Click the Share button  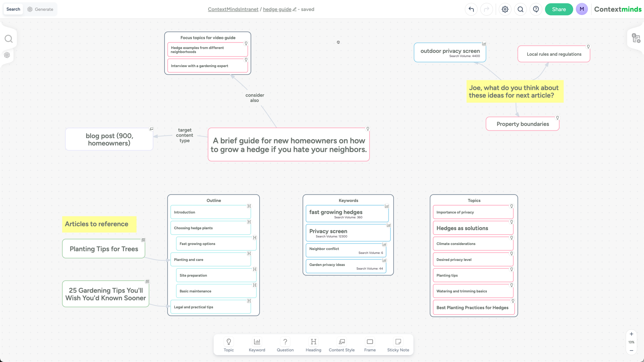[x=558, y=9]
